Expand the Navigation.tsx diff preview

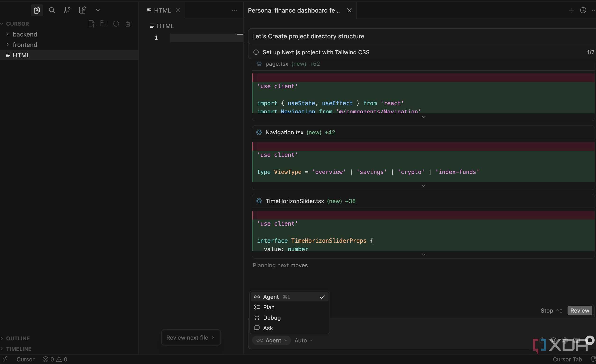click(x=423, y=186)
